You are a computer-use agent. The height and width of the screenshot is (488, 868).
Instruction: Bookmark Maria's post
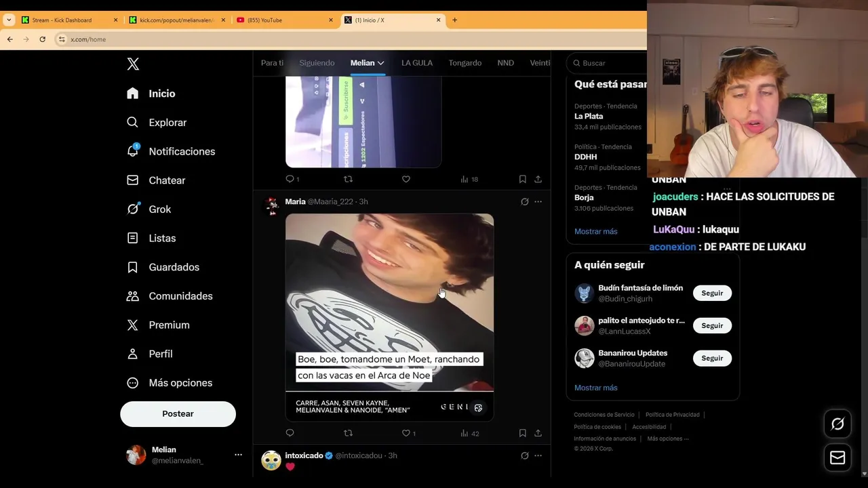(522, 433)
